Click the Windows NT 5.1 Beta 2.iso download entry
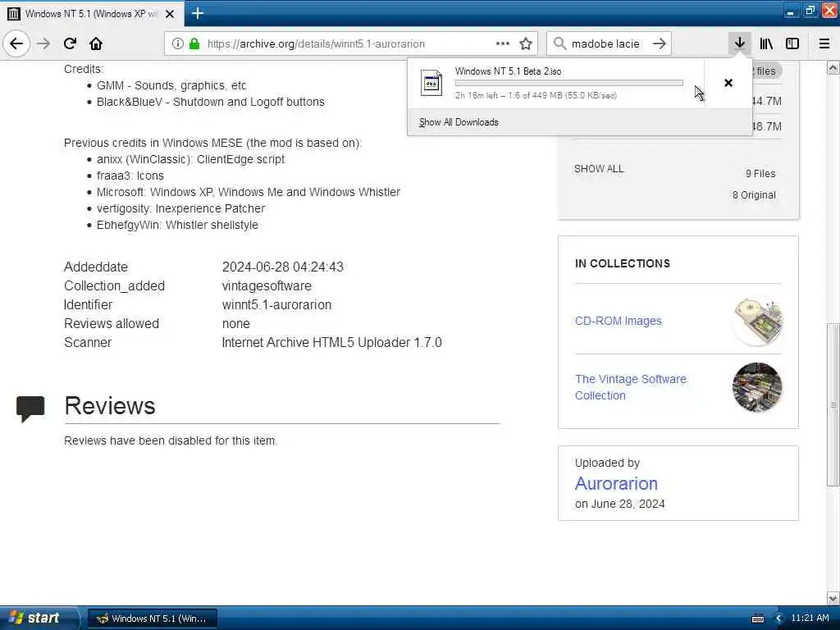840x630 pixels. 555,83
